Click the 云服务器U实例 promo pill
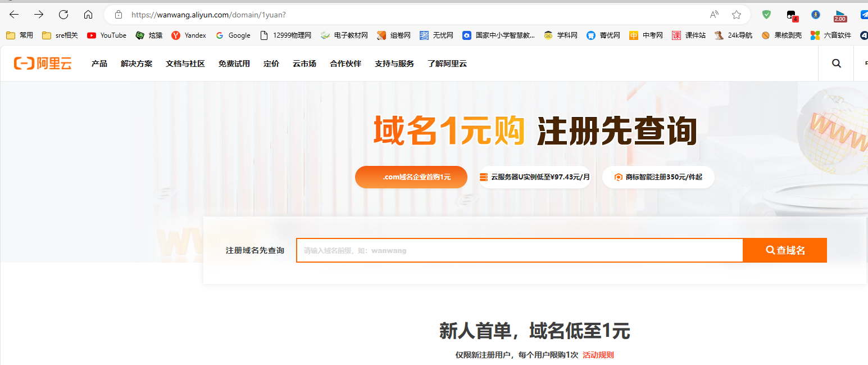868x365 pixels. (534, 177)
